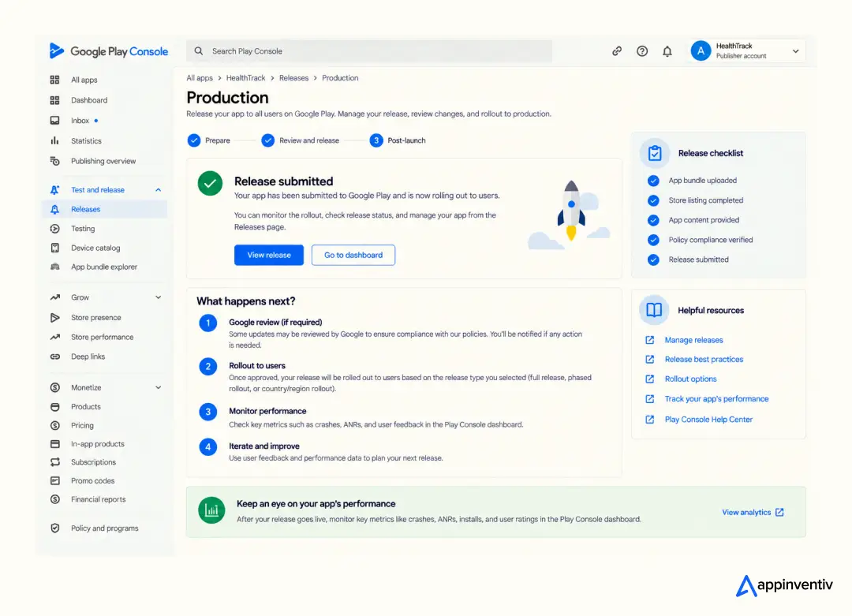Image resolution: width=852 pixels, height=616 pixels.
Task: Click the Release submitted checklist check mark
Action: 653,259
